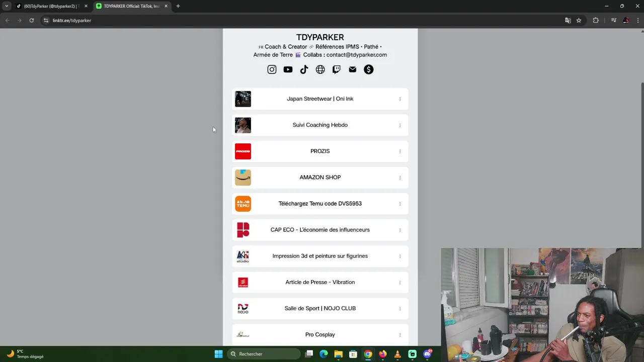Open the Chrome profile avatar
644x362 pixels.
pos(625,20)
